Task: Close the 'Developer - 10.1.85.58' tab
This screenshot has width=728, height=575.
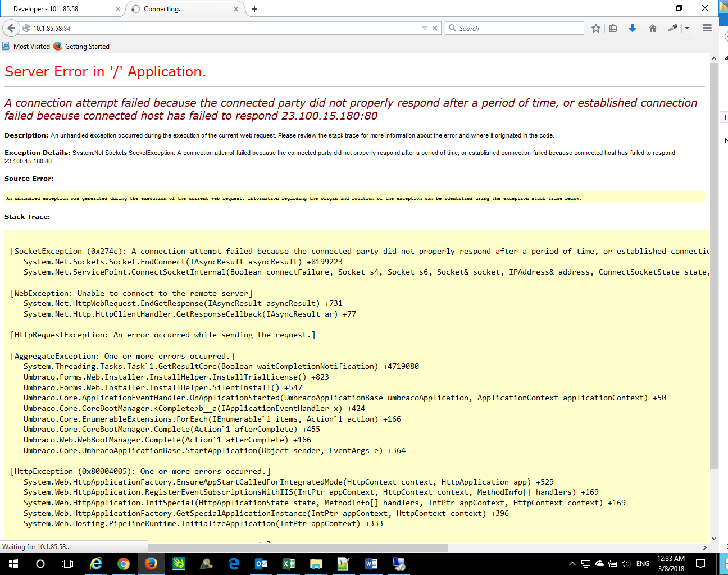Action: click(x=117, y=9)
